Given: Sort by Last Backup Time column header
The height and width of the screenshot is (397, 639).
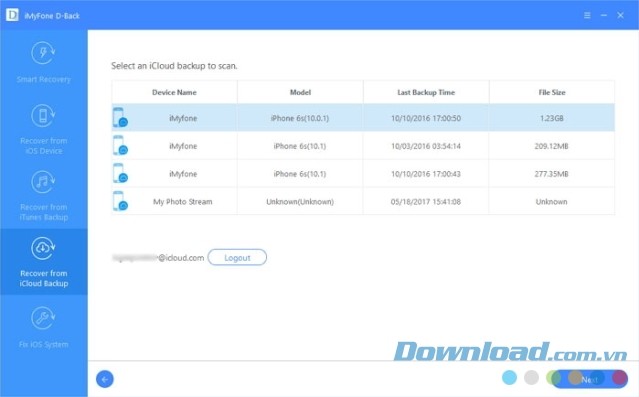Looking at the screenshot, I should click(426, 93).
